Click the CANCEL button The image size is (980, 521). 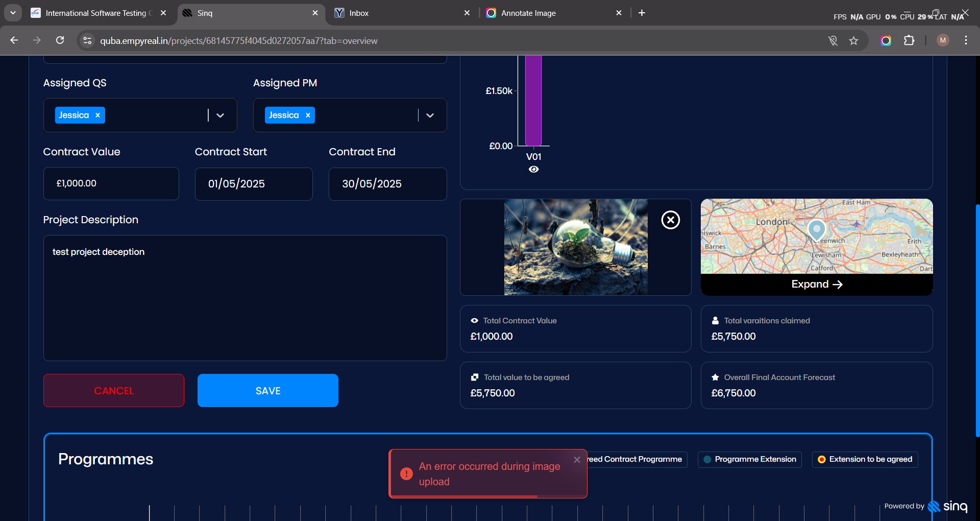(114, 391)
